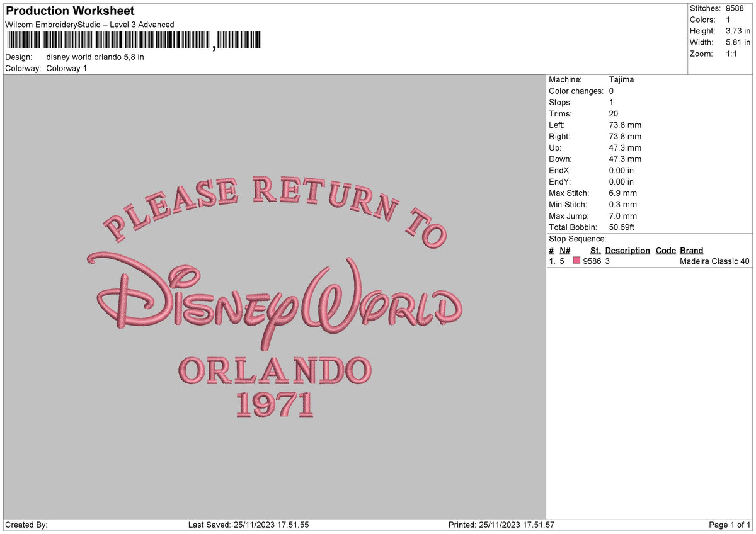Click the 'Production Worksheet' title

70,11
